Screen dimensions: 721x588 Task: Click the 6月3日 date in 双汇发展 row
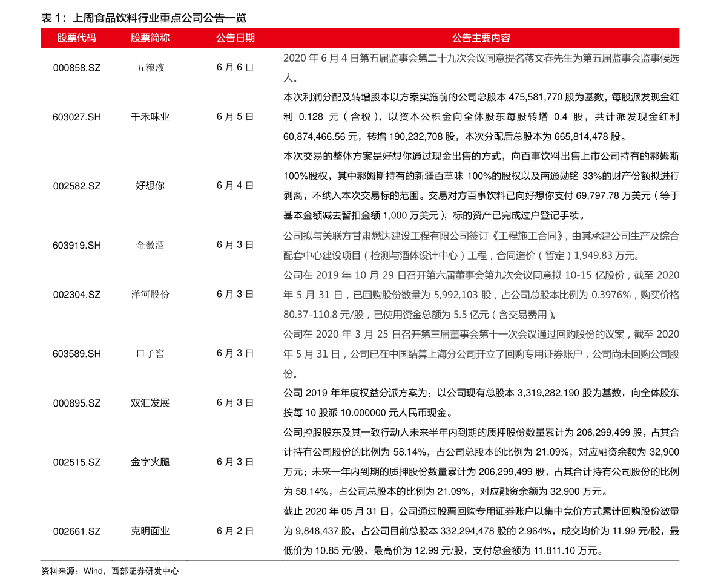235,402
